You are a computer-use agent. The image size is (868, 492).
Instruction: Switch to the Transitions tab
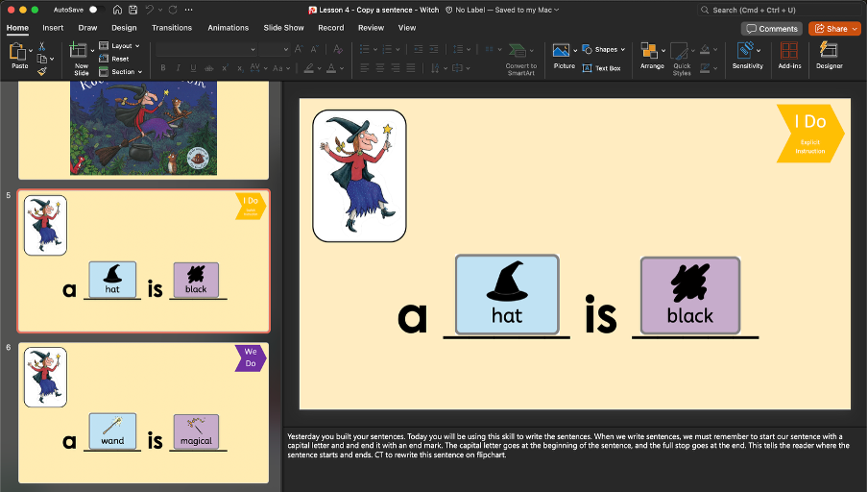(x=172, y=28)
